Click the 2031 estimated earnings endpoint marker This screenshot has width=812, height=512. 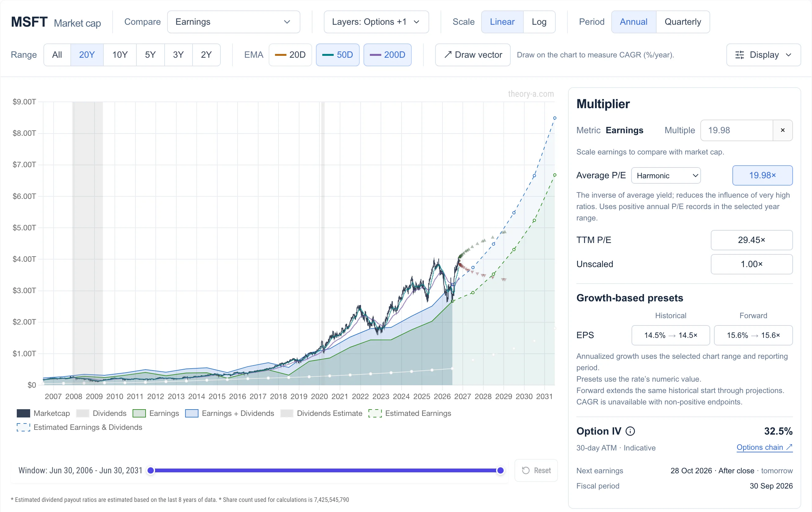(555, 175)
